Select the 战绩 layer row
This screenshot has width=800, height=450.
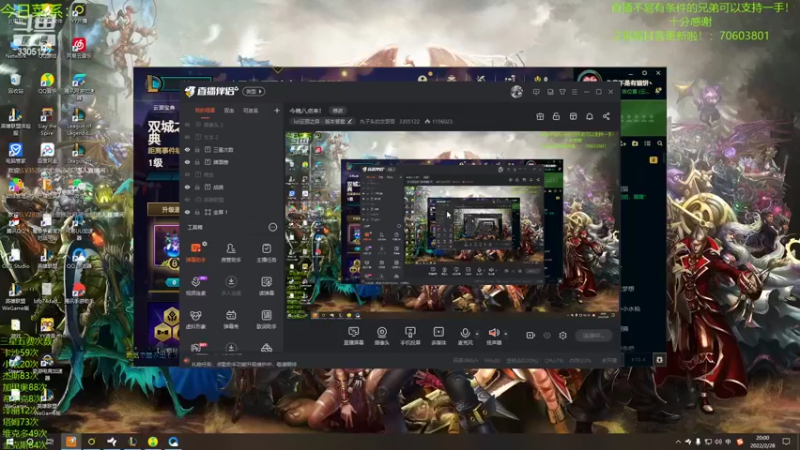232,187
